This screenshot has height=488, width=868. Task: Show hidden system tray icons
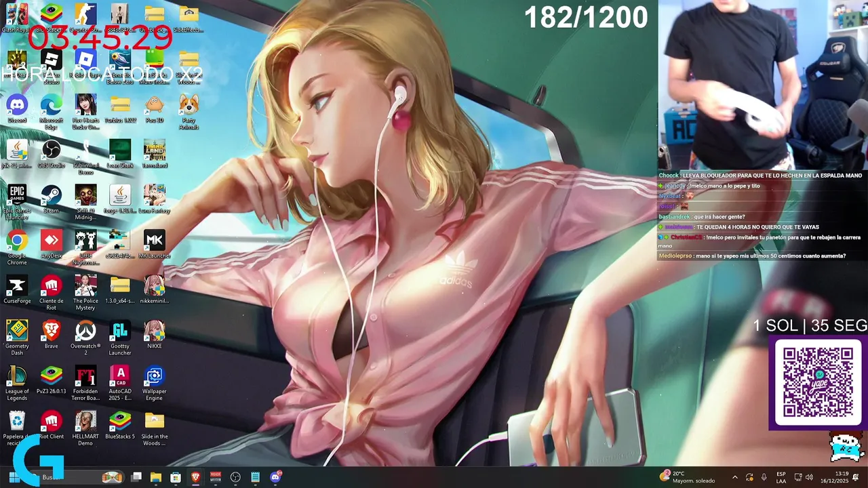coord(734,477)
